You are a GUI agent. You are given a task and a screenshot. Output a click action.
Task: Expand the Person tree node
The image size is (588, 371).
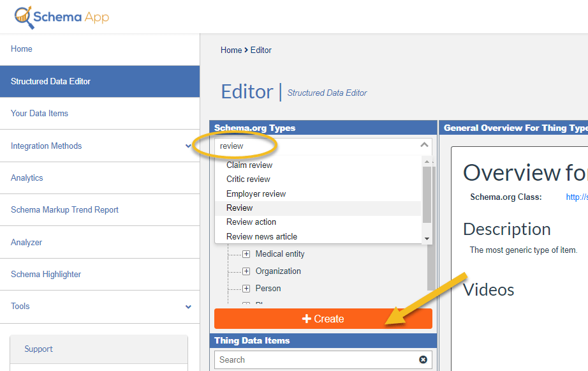click(246, 289)
